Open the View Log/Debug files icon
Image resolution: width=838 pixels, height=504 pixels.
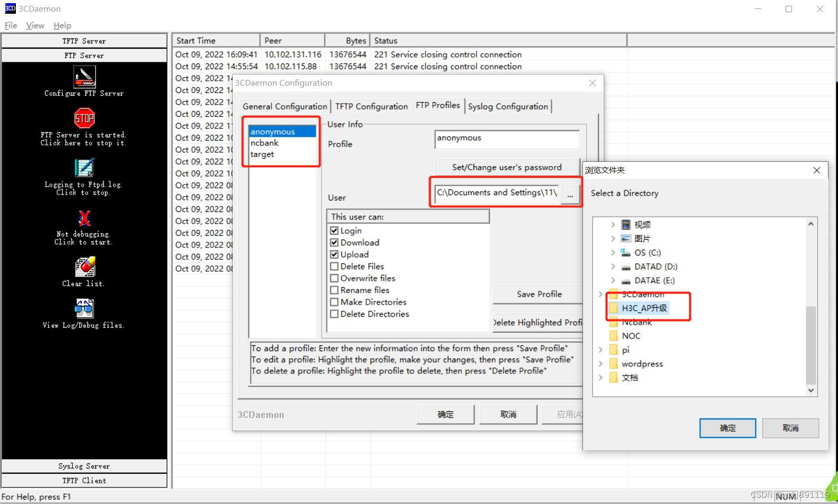[84, 308]
